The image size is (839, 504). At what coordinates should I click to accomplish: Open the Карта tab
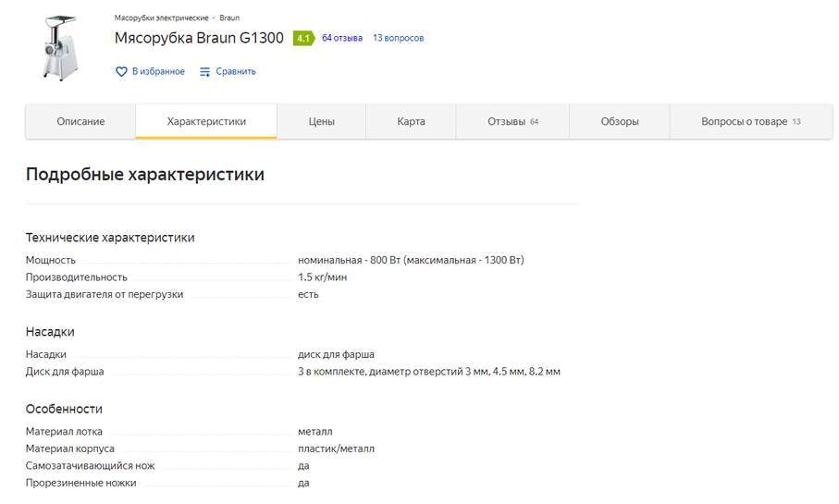click(411, 121)
